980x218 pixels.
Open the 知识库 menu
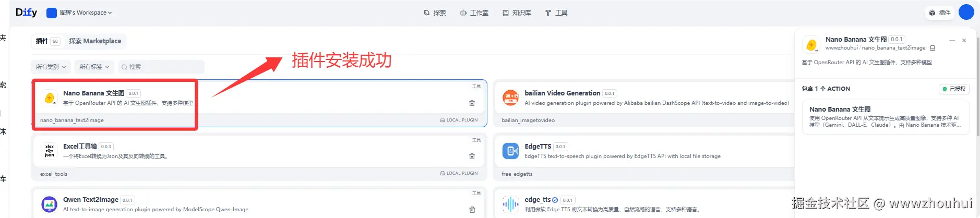click(517, 13)
